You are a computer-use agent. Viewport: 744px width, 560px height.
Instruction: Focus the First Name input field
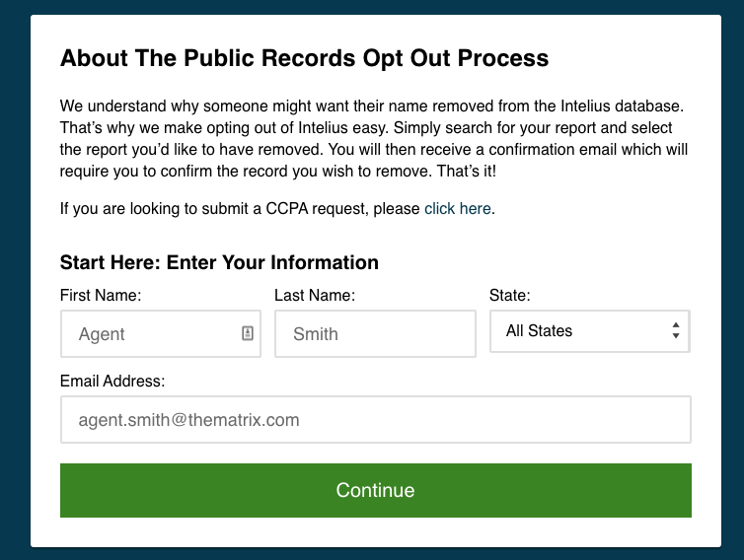161,334
